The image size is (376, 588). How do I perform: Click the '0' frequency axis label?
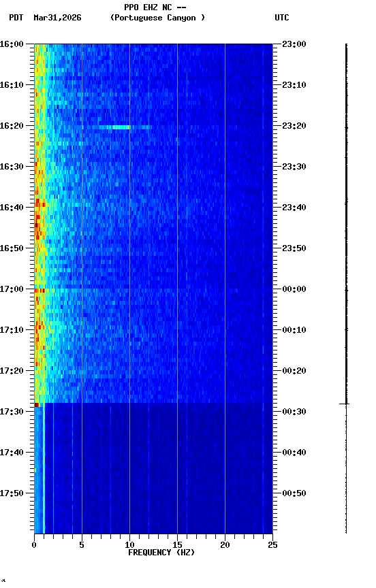click(34, 545)
